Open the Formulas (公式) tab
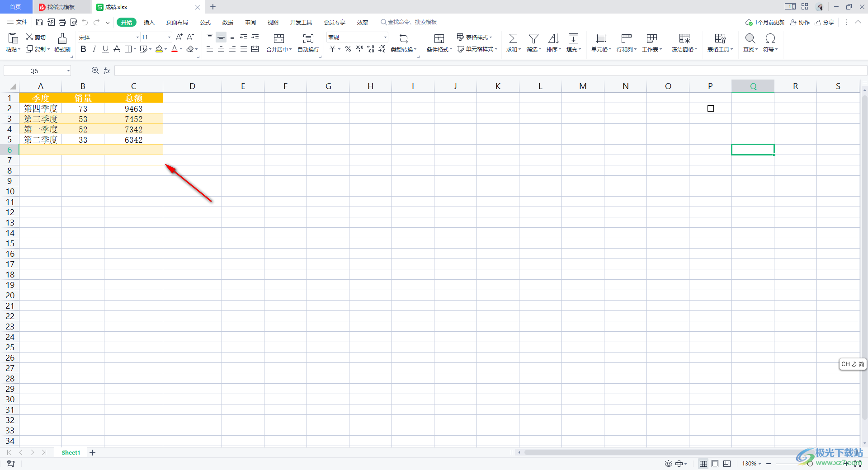This screenshot has width=868, height=470. (x=205, y=22)
